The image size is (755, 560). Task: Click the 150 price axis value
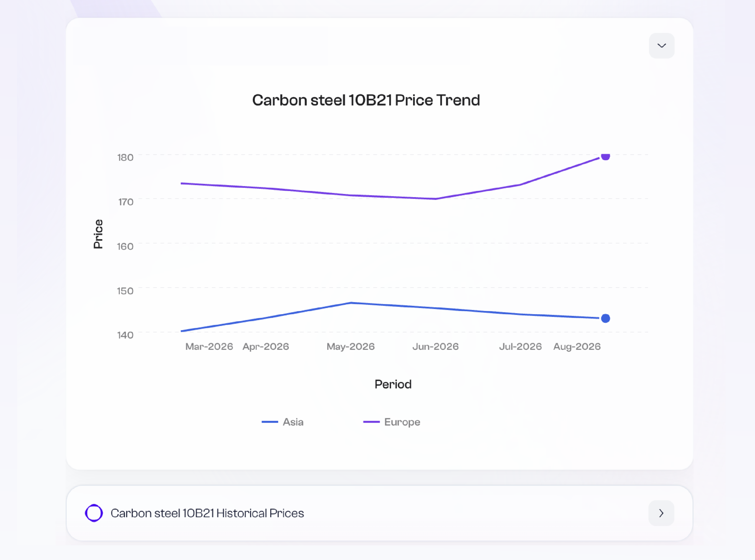pos(125,291)
